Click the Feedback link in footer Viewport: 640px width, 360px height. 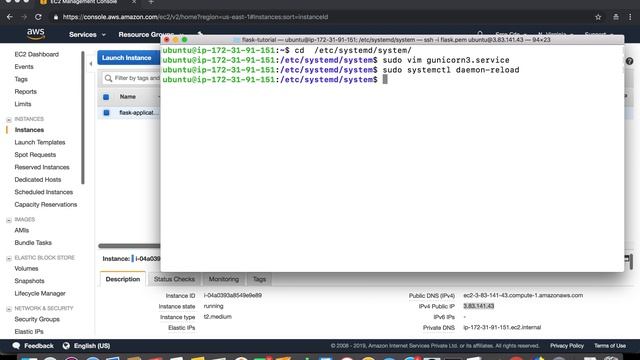(x=39, y=346)
